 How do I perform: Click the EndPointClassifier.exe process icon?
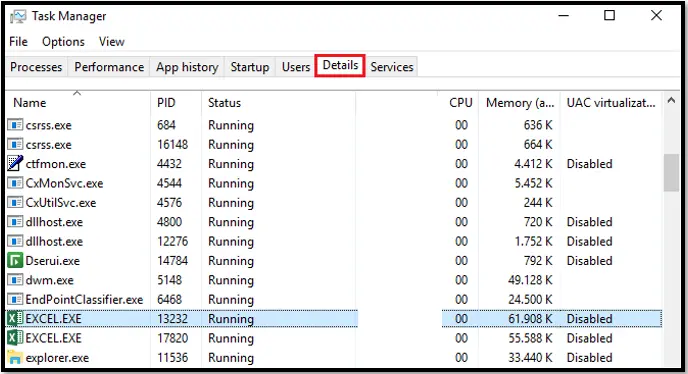(x=15, y=299)
